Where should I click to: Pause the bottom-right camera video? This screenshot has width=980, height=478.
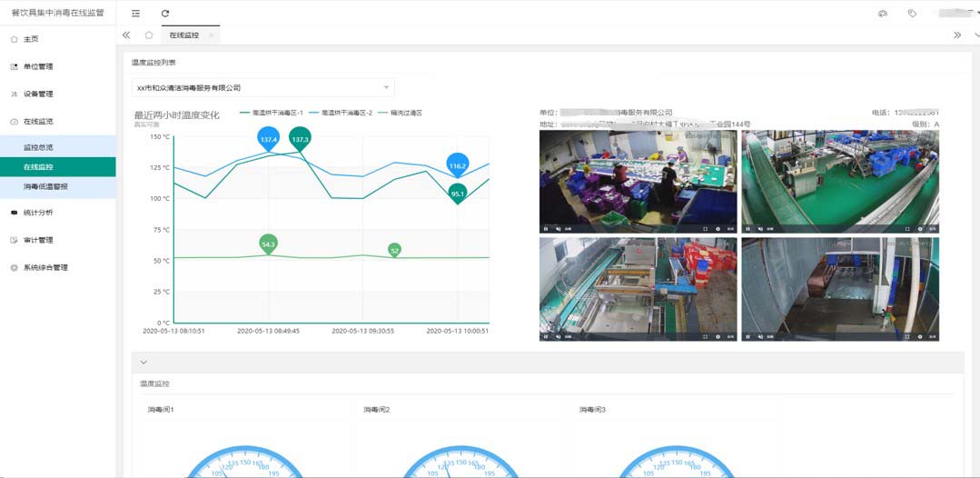(x=747, y=336)
